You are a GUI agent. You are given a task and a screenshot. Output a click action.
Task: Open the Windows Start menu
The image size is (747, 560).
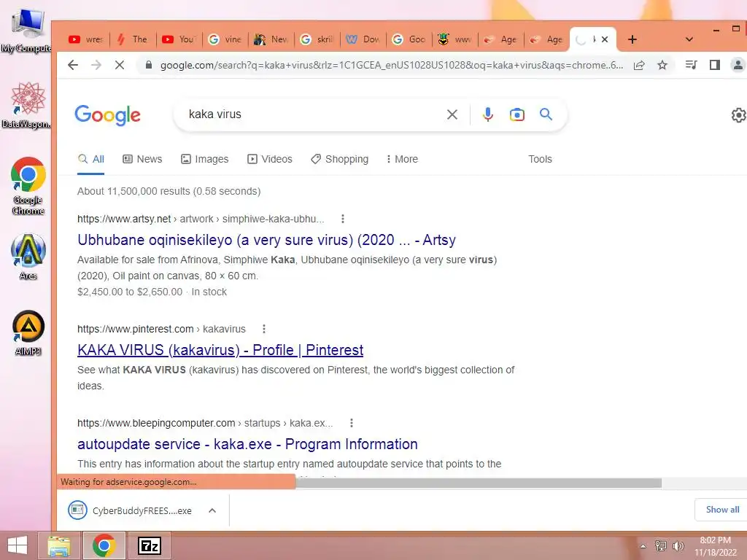pyautogui.click(x=18, y=545)
